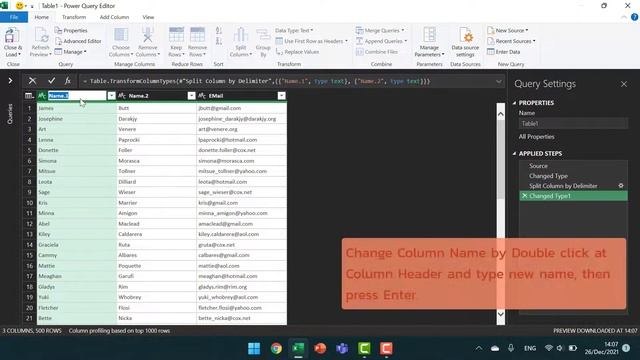Click the Combine Files command
640x360 pixels.
(377, 52)
